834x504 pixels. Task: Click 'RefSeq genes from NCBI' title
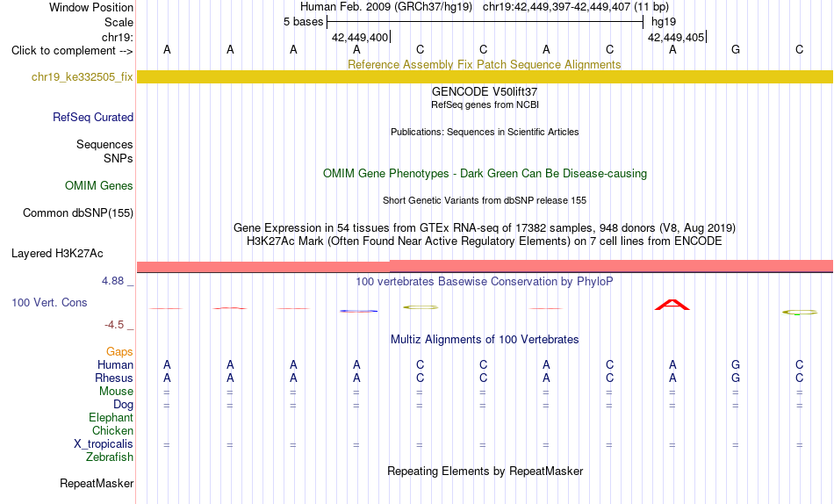485,104
